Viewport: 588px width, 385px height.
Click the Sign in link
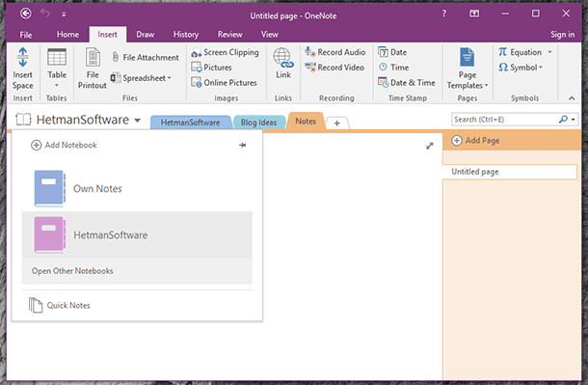tap(562, 35)
